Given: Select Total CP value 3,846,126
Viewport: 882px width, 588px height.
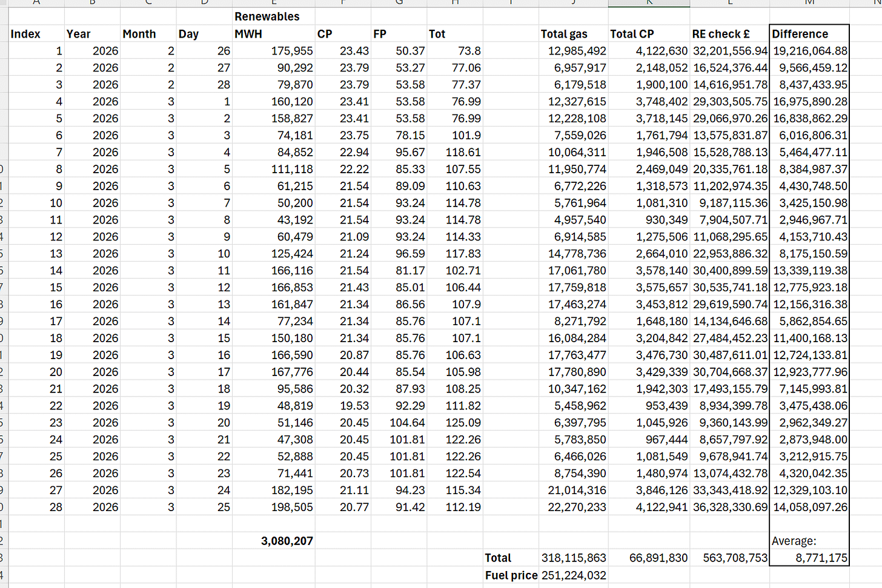Looking at the screenshot, I should point(649,490).
